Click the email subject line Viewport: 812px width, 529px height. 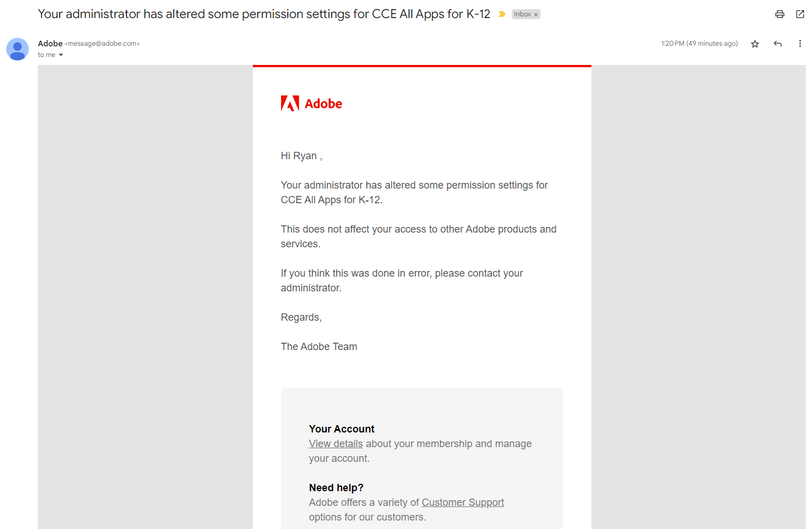(x=264, y=14)
